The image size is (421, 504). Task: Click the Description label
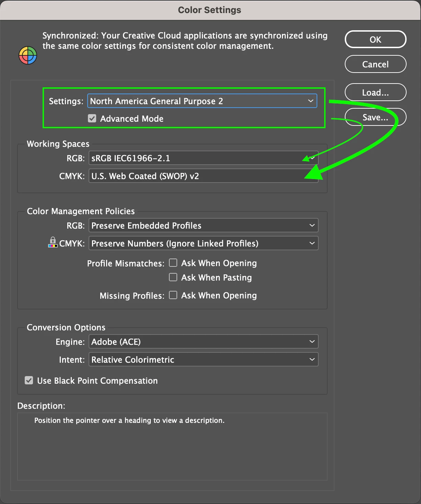click(x=41, y=406)
